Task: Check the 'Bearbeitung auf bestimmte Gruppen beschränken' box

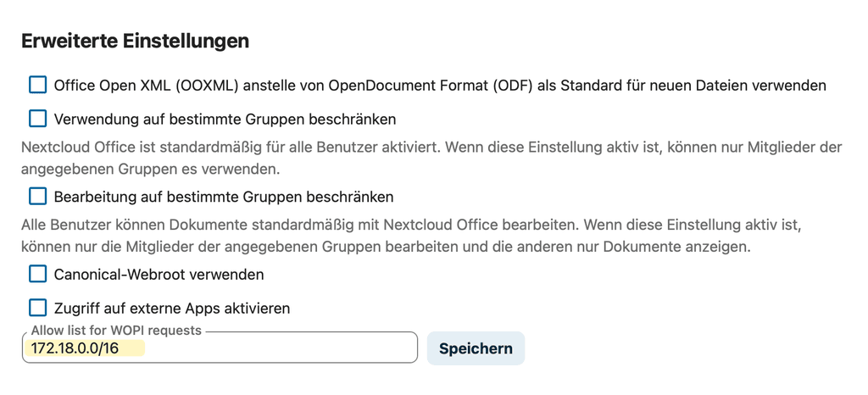Action: [x=37, y=197]
